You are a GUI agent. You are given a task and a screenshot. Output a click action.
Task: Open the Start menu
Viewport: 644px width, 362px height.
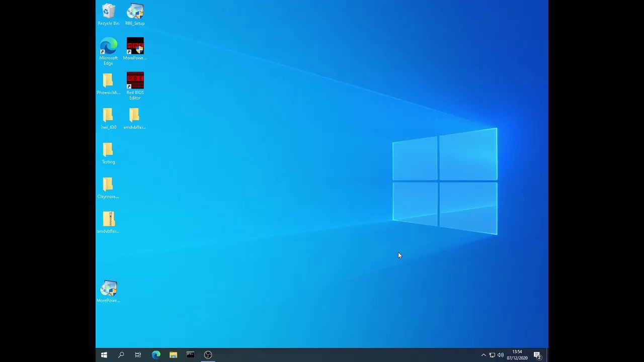tap(104, 355)
